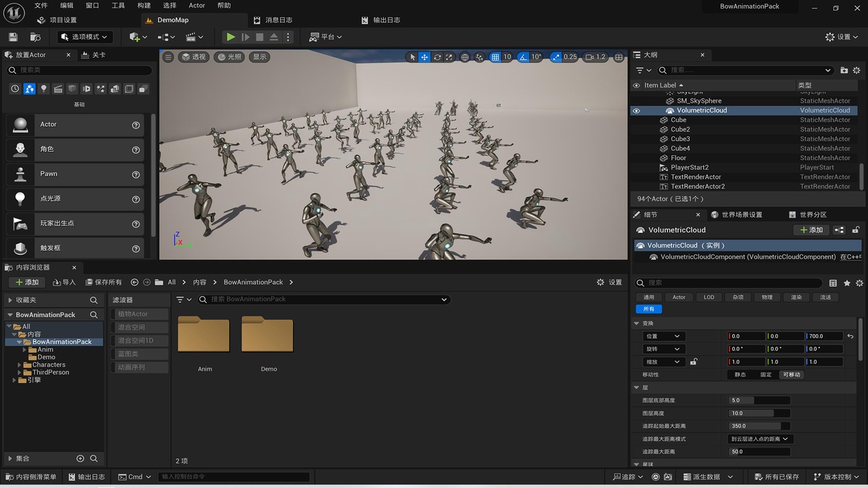Select the recently placed clock category icon
Image resolution: width=868 pixels, height=488 pixels.
click(x=15, y=89)
